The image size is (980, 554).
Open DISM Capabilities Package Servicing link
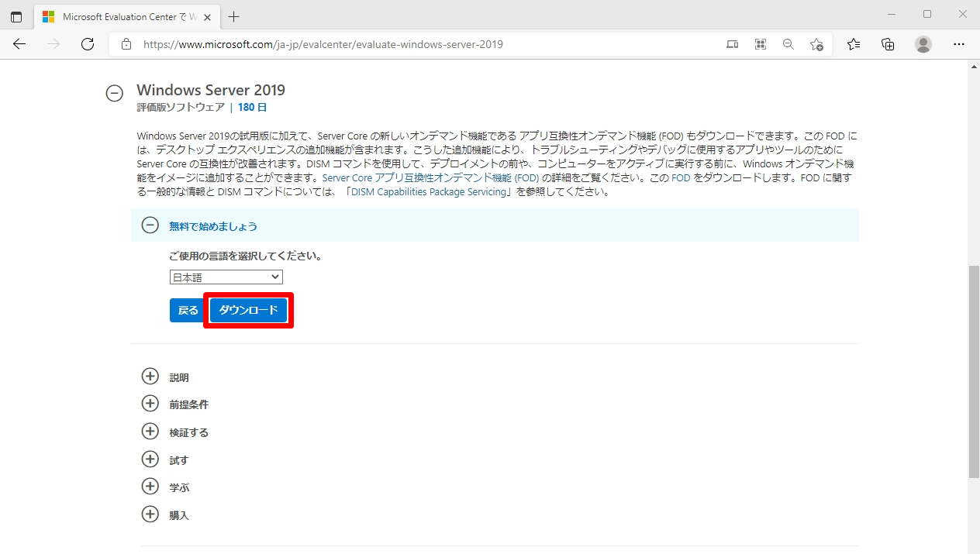coord(429,191)
